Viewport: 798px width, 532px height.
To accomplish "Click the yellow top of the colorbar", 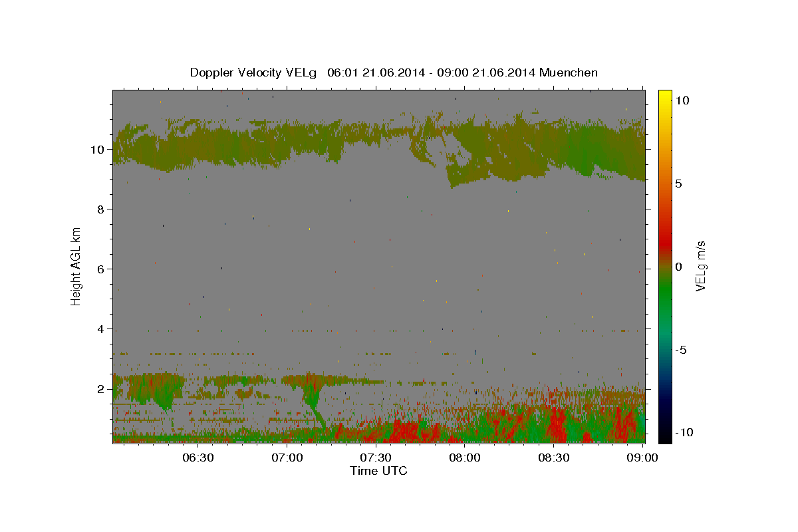I will (x=665, y=96).
